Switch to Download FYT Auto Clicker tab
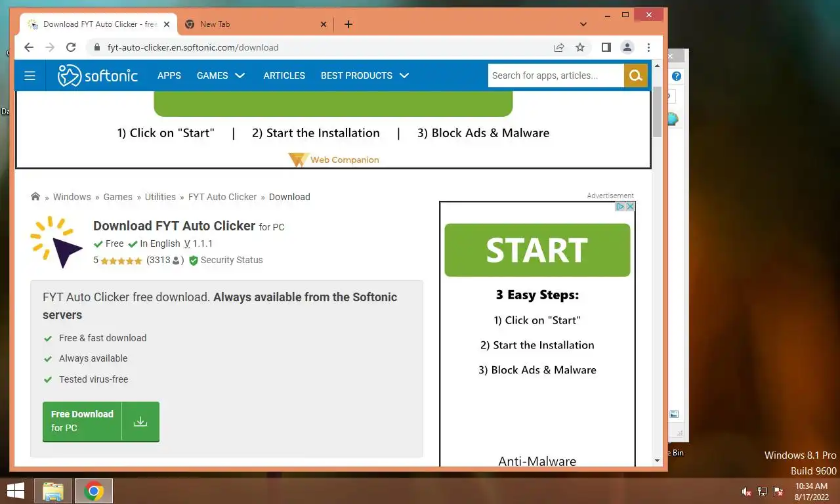 coord(98,24)
